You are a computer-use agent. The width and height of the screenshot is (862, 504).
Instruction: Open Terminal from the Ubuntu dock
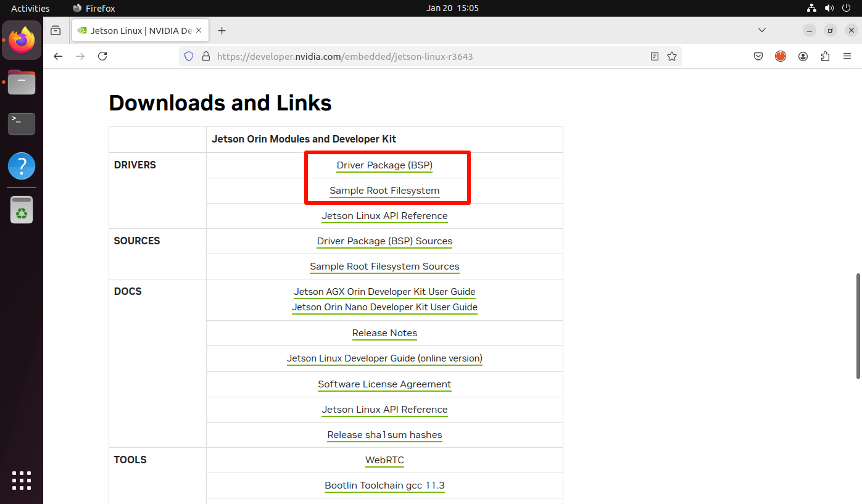[x=22, y=123]
